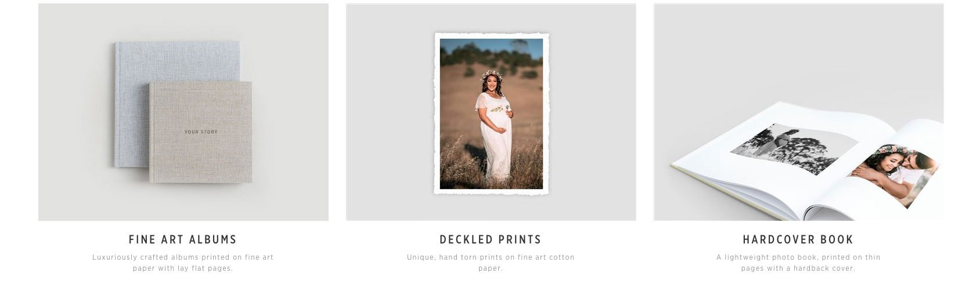Open the Deckled Prints heading link
The image size is (980, 291).
(x=491, y=239)
